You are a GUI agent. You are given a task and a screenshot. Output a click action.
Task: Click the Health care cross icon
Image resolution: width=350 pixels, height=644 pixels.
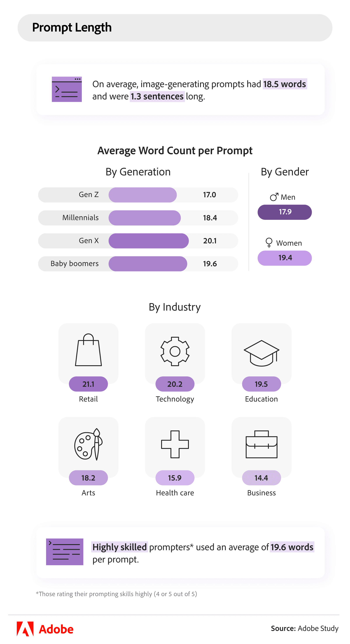(175, 444)
